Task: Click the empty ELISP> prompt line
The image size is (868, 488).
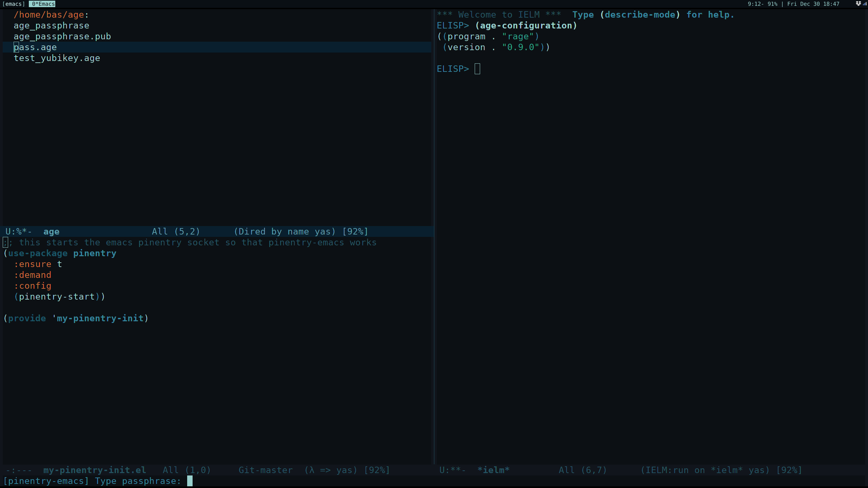Action: tap(477, 69)
